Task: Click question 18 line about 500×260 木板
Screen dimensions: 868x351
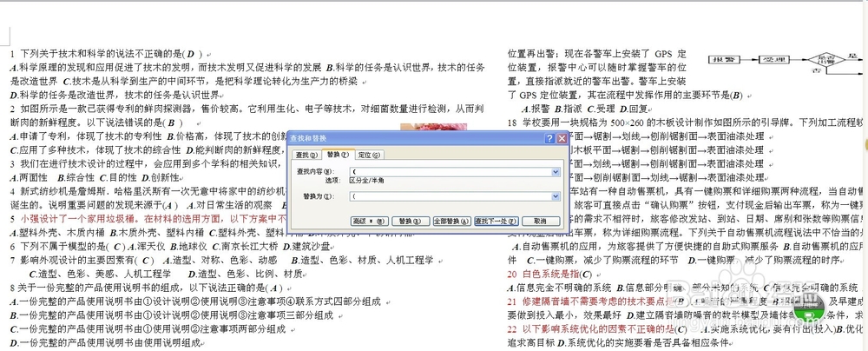Action: [x=687, y=122]
